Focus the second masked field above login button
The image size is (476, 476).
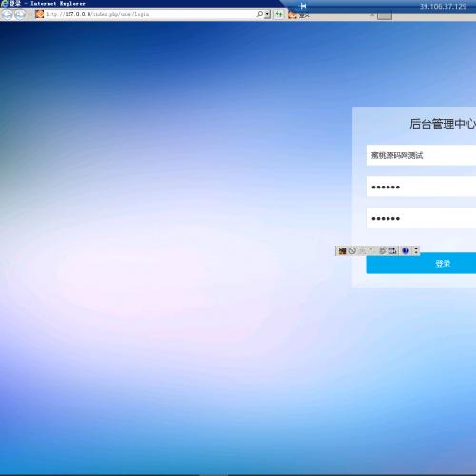(x=421, y=218)
